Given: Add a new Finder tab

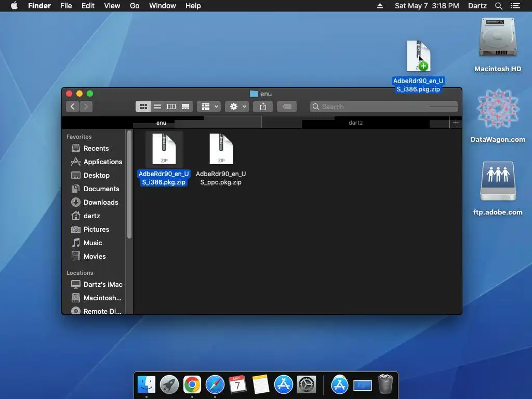Looking at the screenshot, I should [x=456, y=123].
